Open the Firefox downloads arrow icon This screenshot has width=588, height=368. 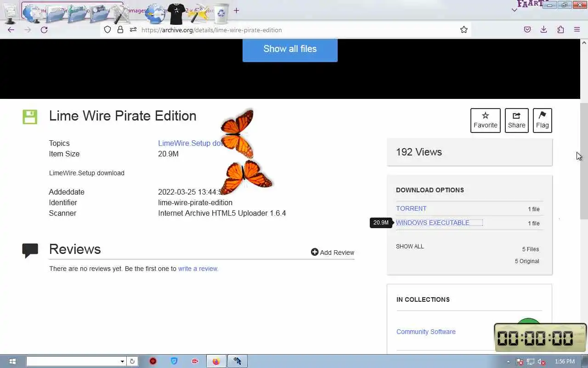tap(544, 30)
